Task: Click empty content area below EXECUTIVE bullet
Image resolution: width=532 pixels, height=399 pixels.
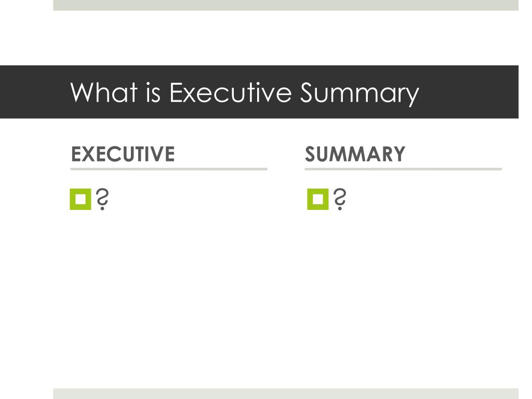Action: pos(169,288)
